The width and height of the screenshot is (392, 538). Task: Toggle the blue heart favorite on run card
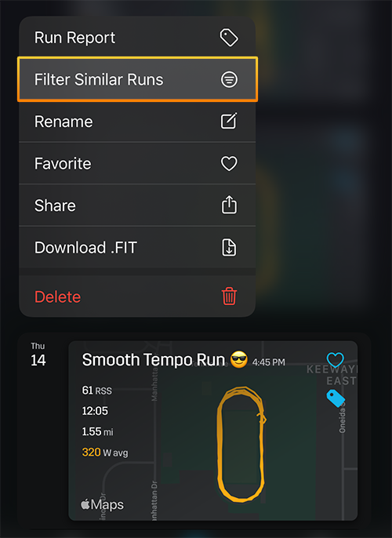pos(335,360)
